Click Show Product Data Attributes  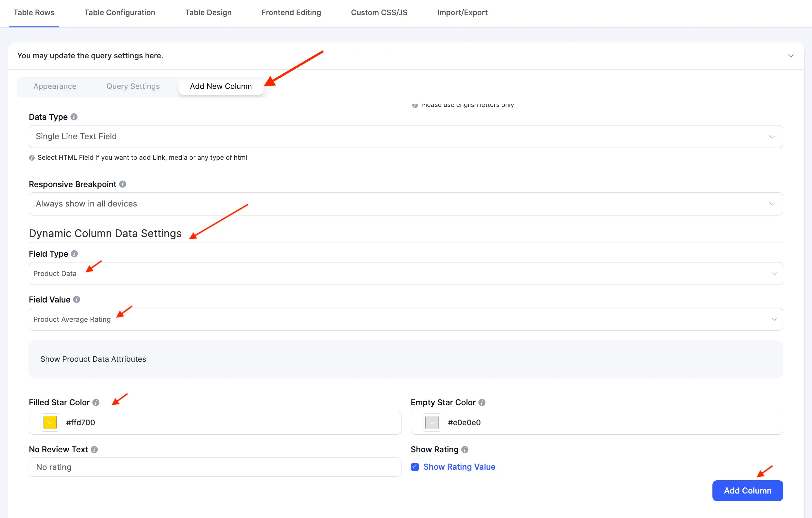(x=93, y=359)
